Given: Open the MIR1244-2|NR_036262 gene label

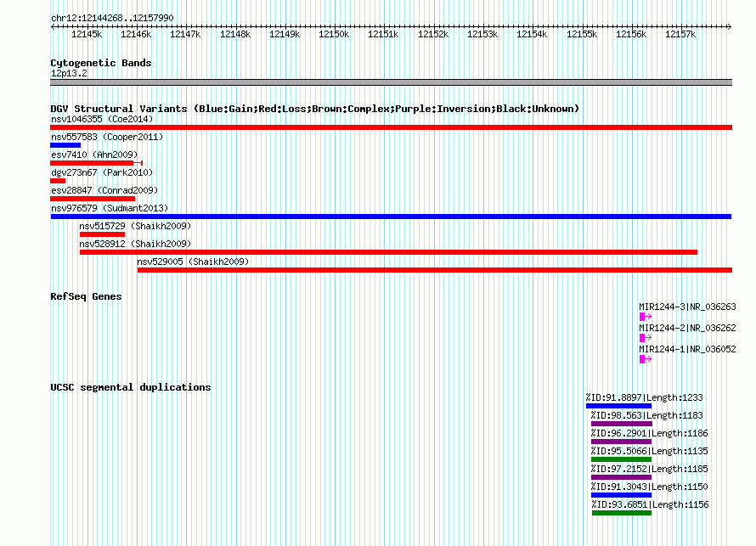Looking at the screenshot, I should click(x=687, y=328).
